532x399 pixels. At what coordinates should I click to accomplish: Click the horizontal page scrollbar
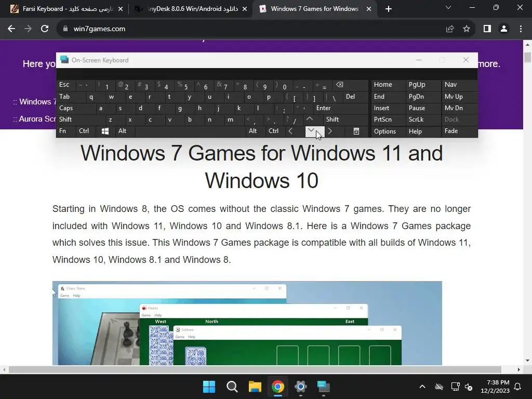coord(255,369)
